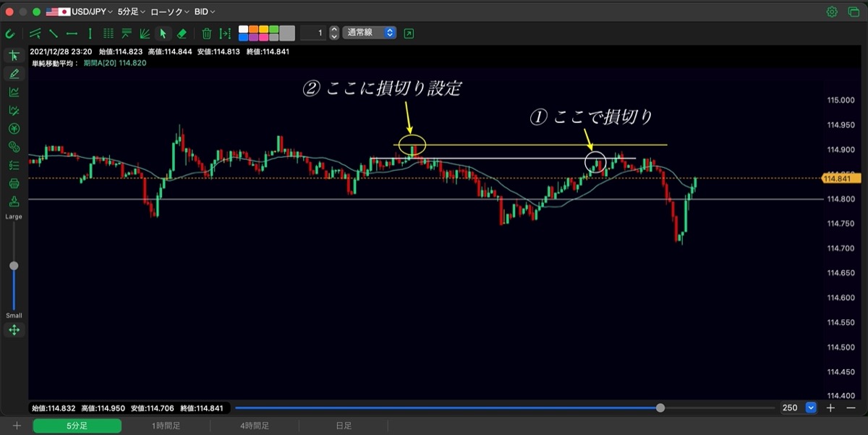Viewport: 868px width, 435px height.
Task: Switch to the 4時間足 tab
Action: 255,426
